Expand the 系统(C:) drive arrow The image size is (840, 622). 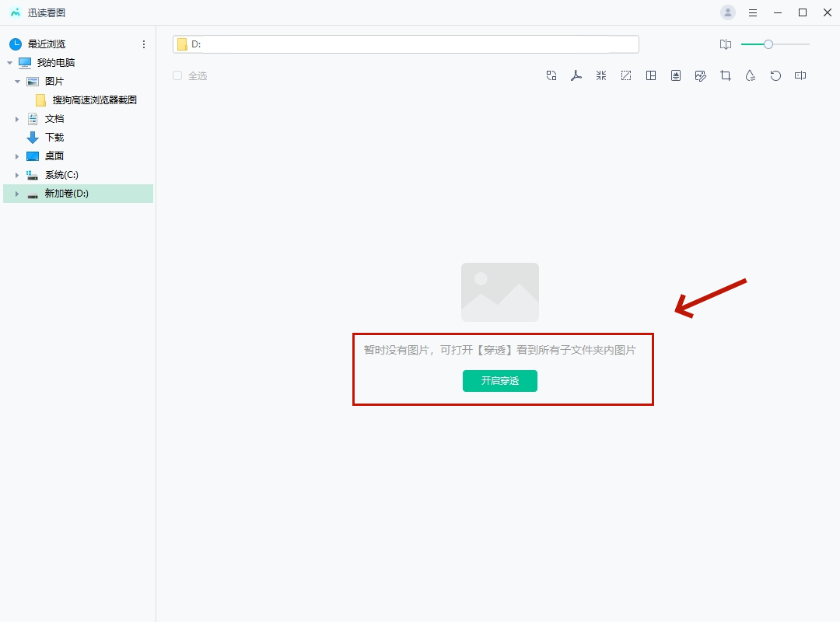[x=17, y=175]
